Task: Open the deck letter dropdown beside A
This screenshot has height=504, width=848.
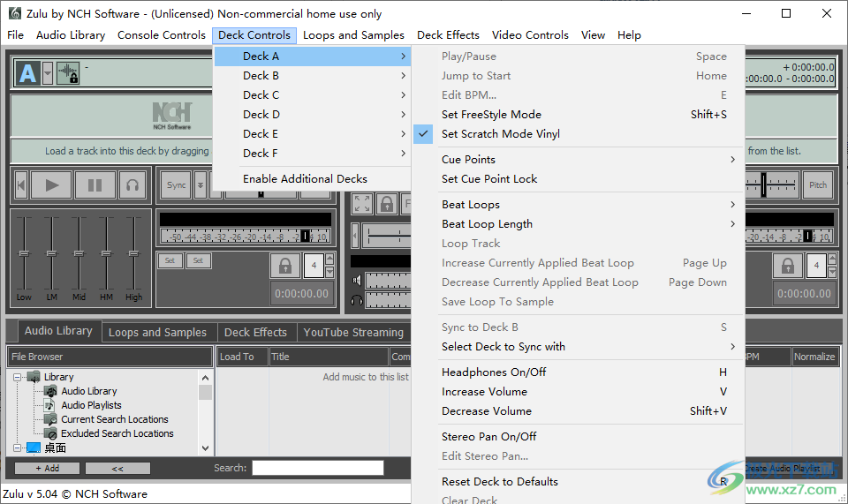Action: [x=48, y=73]
